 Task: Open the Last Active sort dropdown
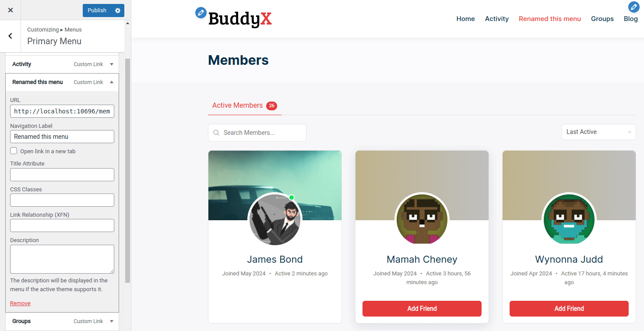pyautogui.click(x=598, y=132)
